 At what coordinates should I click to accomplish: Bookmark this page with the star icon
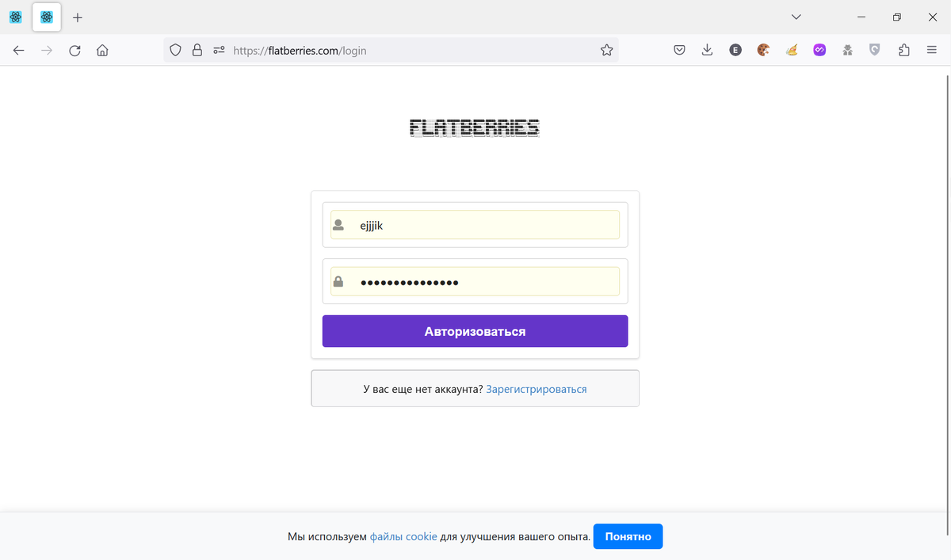tap(606, 51)
